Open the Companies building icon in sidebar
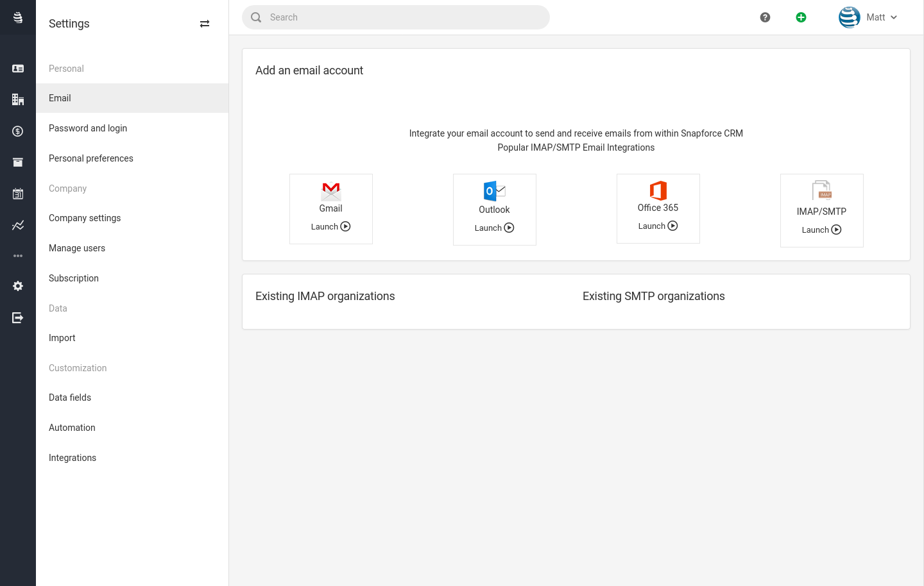Viewport: 924px width, 586px height. click(18, 99)
